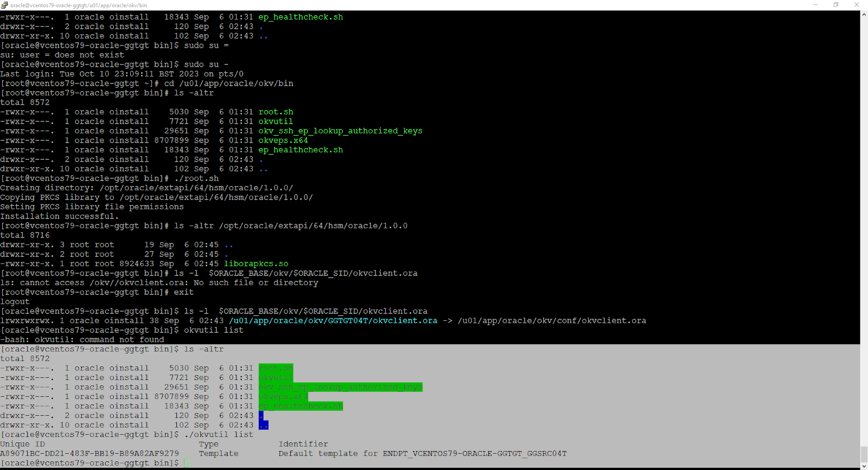The width and height of the screenshot is (868, 470).
Task: Click symlink '/u01/app/oracle/okv/GGTGT04T/okvclient.ora'
Action: (x=333, y=320)
